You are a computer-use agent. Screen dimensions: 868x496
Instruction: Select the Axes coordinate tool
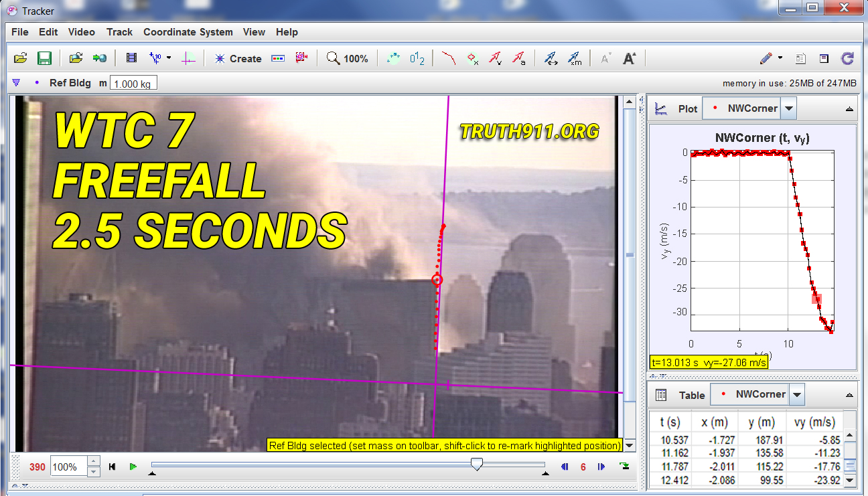[188, 58]
